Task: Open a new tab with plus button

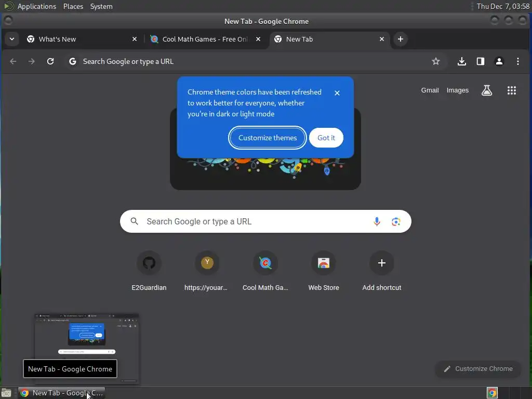Action: tap(401, 39)
